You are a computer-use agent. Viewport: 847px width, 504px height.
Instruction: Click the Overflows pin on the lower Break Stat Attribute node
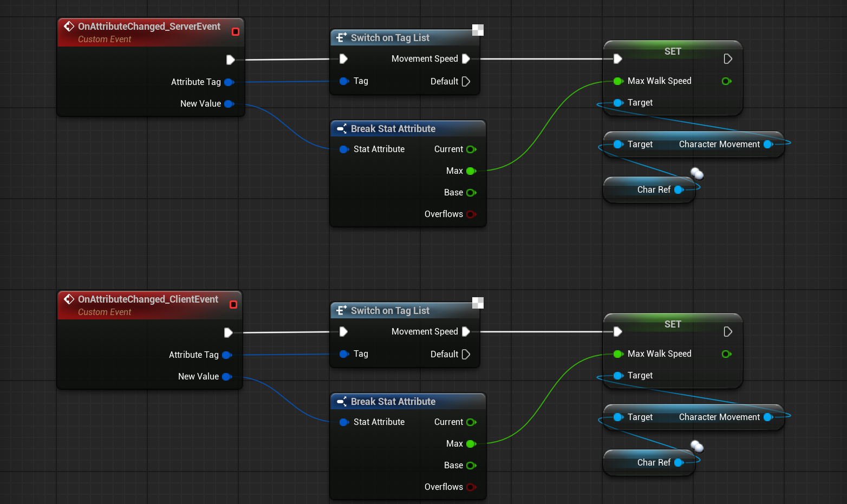tap(471, 487)
